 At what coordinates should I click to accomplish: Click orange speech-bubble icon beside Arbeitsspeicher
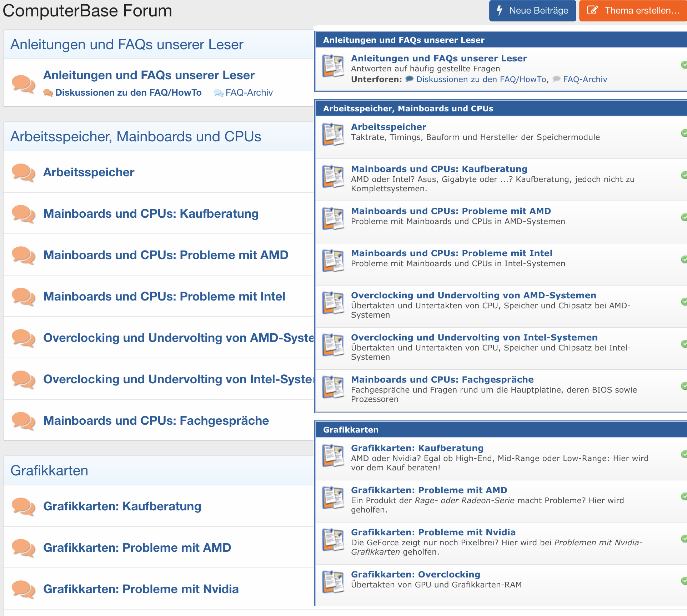[x=23, y=173]
